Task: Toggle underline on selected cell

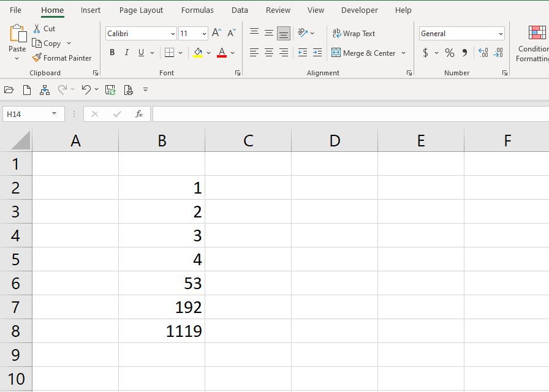Action: point(141,52)
